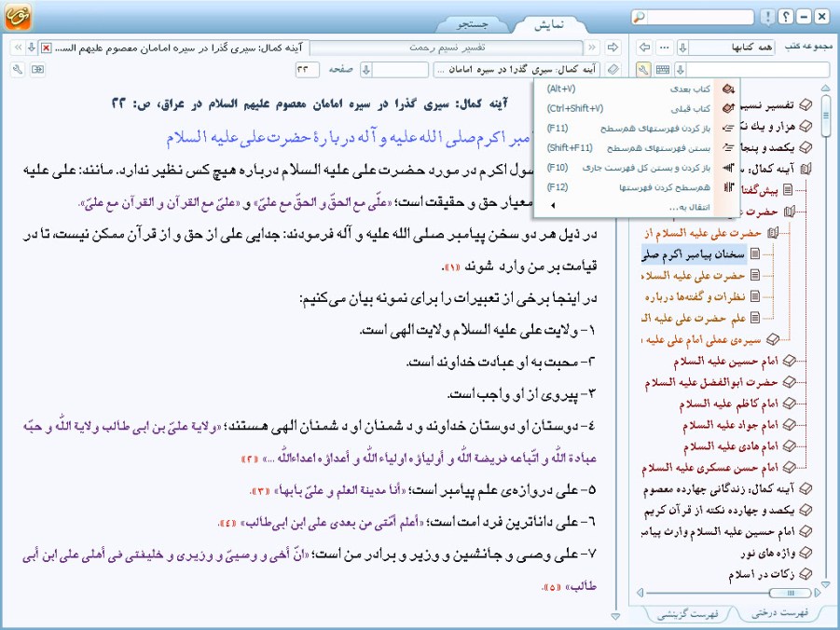Expand the امام حسین علیه السلام tree node
The height and width of the screenshot is (630, 840).
pyautogui.click(x=789, y=361)
